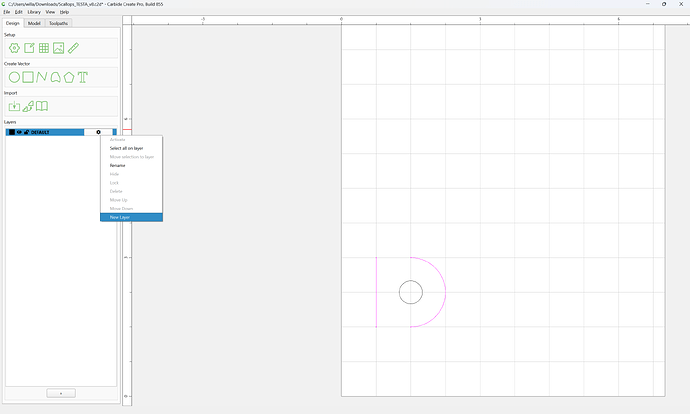
Task: Select the Polygon vector tool
Action: [x=69, y=77]
